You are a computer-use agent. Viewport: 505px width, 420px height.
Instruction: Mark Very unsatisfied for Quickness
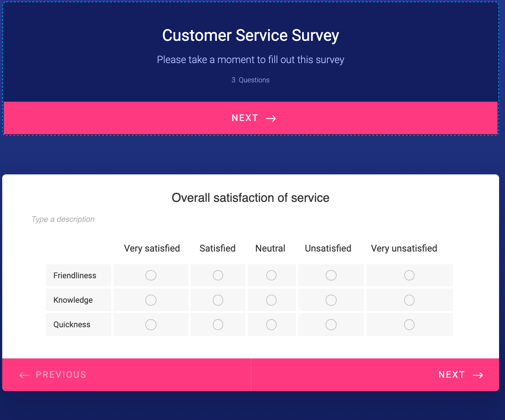409,325
